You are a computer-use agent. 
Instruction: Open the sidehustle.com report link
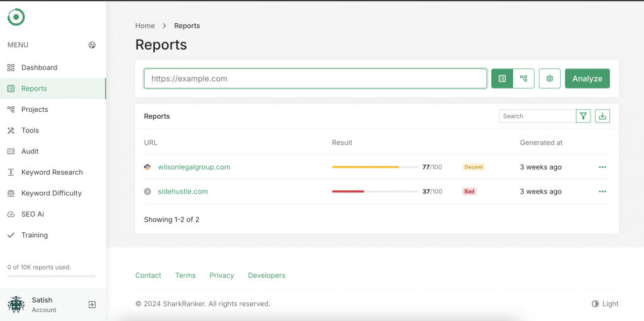point(183,192)
